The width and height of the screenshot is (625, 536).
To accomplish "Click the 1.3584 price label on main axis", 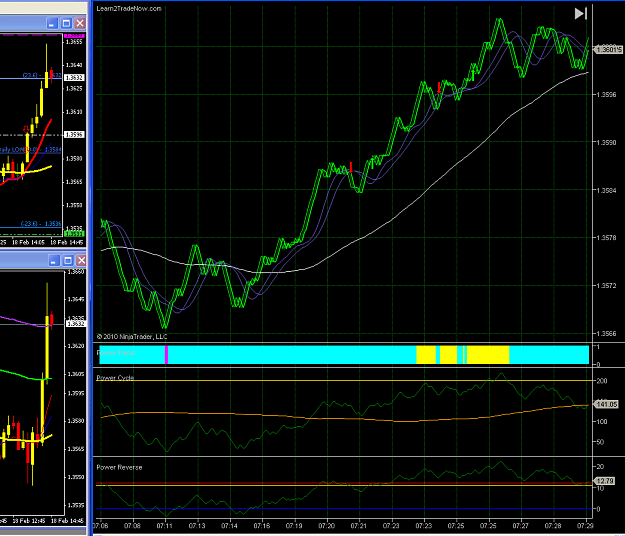I will click(x=606, y=190).
